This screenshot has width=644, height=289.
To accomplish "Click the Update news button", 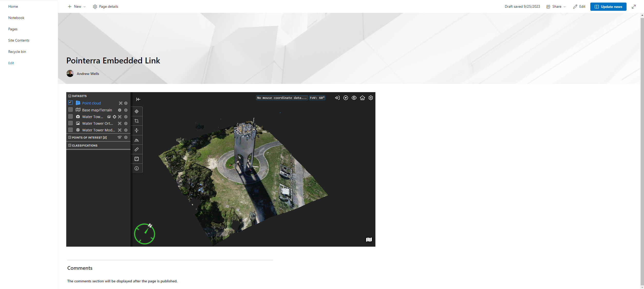I will (x=608, y=7).
